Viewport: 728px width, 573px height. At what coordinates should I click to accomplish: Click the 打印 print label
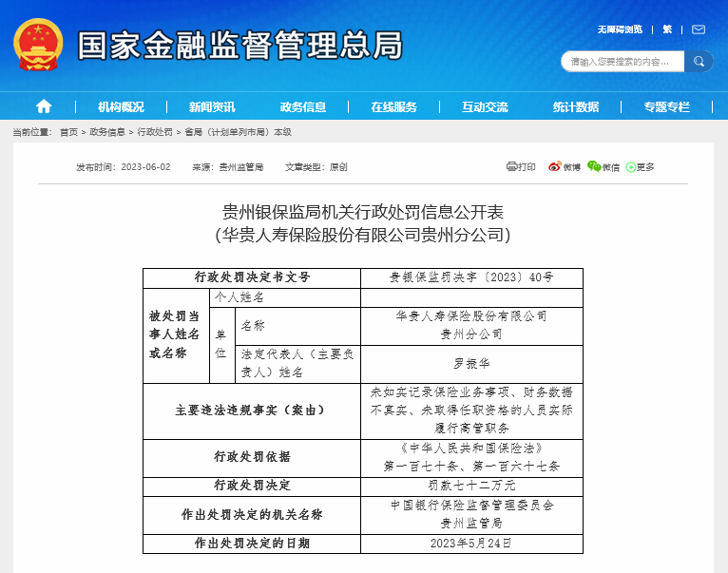527,166
